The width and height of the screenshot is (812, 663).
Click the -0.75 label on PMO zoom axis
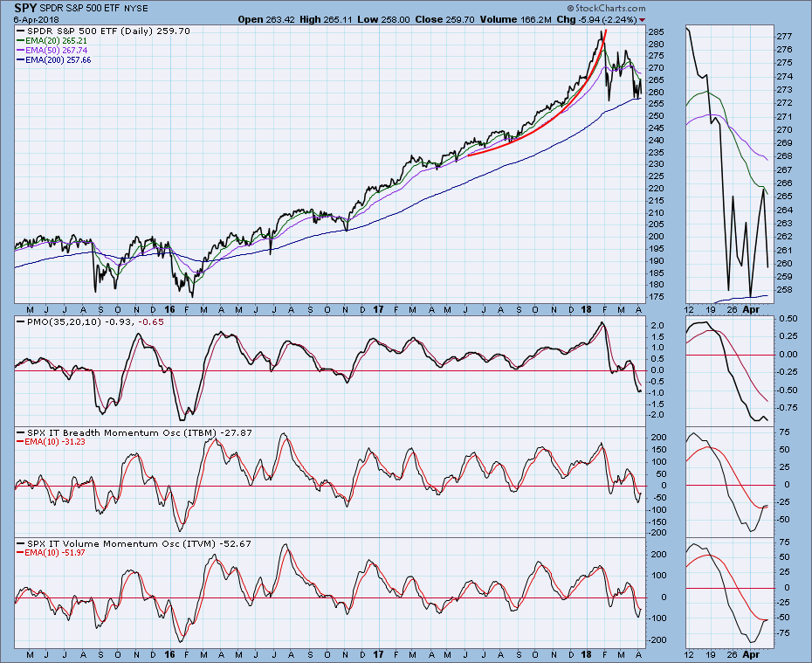(788, 408)
